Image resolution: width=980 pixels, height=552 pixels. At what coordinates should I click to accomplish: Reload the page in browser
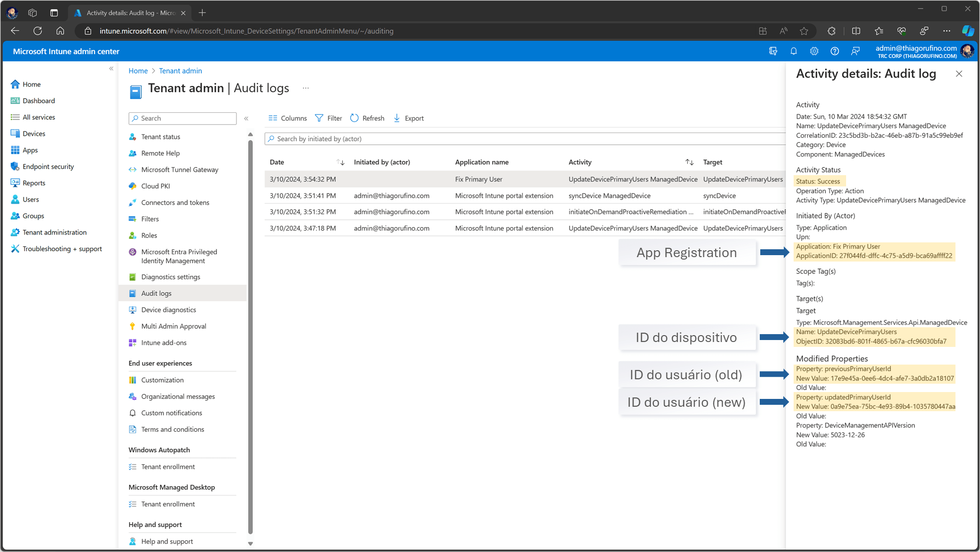38,31
